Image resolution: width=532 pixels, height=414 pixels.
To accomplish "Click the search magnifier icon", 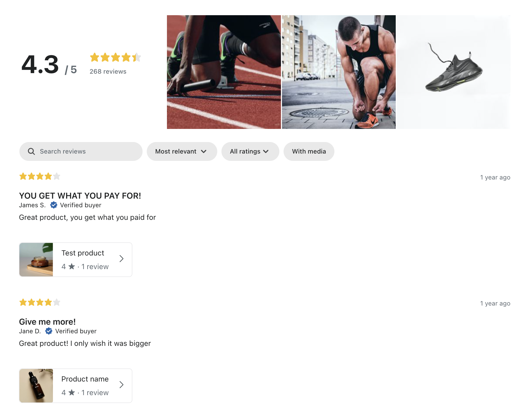I will [x=31, y=151].
